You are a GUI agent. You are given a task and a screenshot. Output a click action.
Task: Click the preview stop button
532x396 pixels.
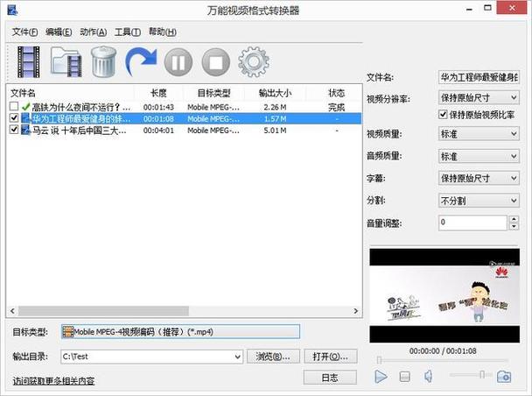[404, 377]
